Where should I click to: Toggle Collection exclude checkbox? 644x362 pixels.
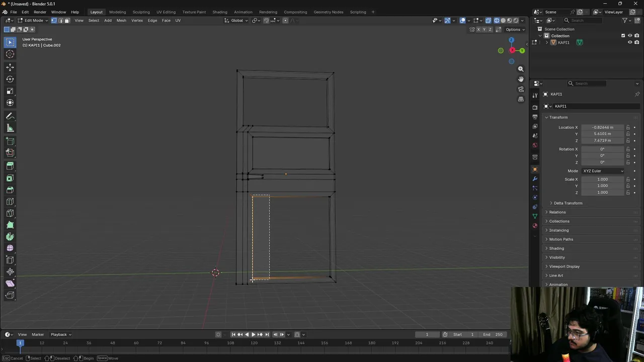coord(623,36)
